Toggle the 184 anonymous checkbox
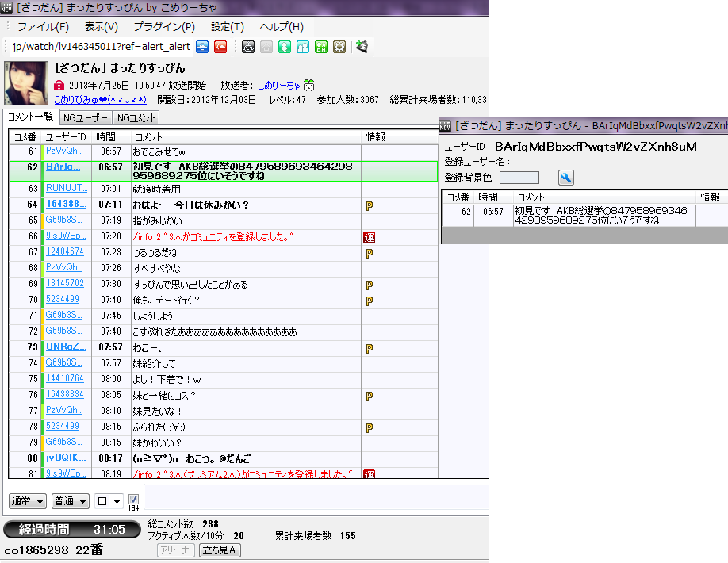The width and height of the screenshot is (728, 563). point(133,500)
